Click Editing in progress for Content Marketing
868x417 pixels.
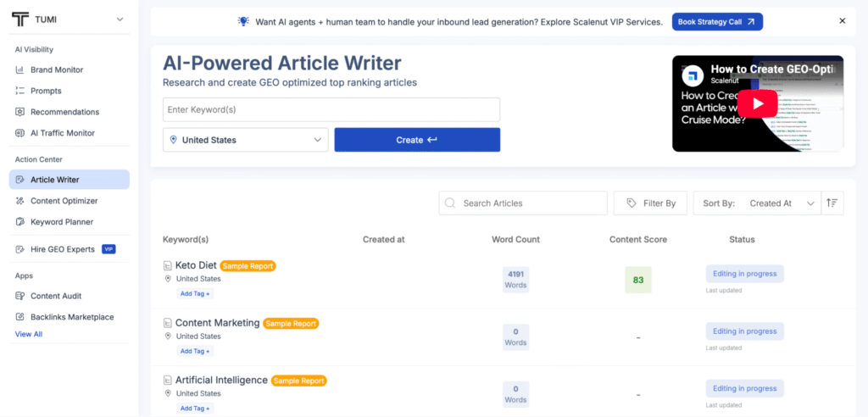[x=744, y=331]
